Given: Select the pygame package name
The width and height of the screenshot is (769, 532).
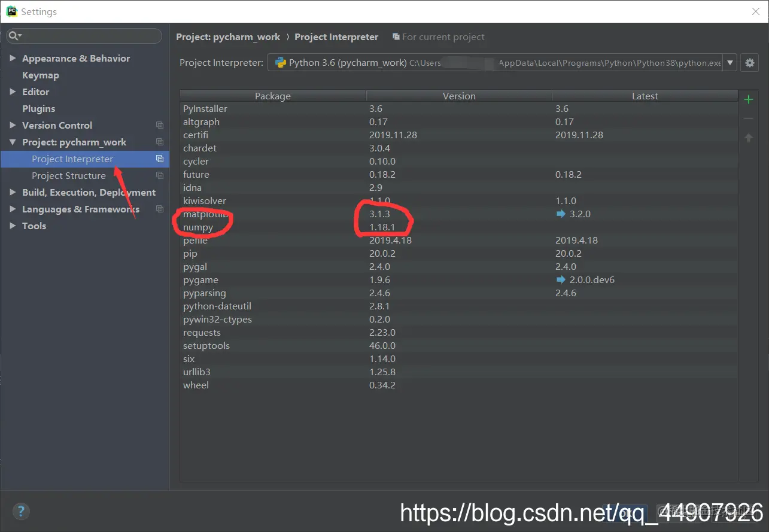Looking at the screenshot, I should tap(200, 280).
